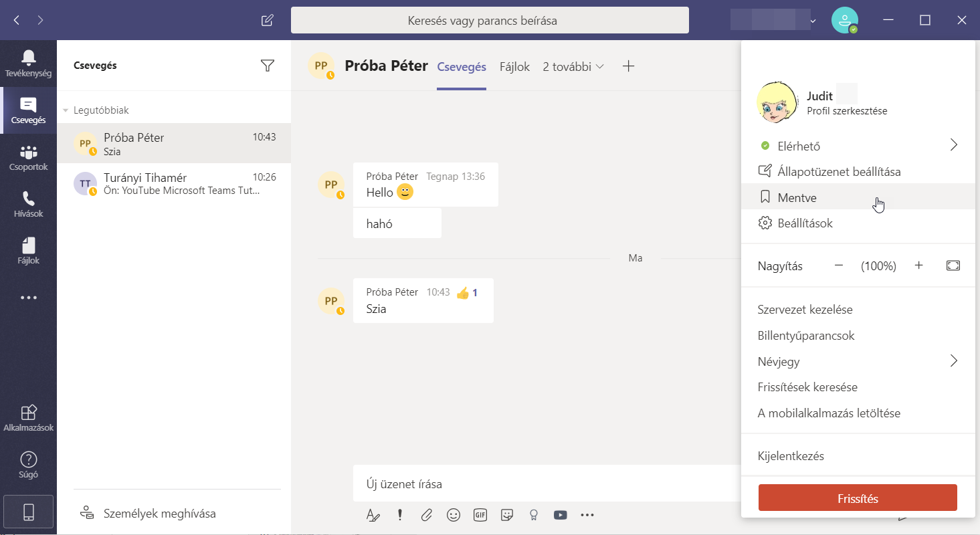980x535 pixels.
Task: Click the new chat compose icon
Action: 267,20
